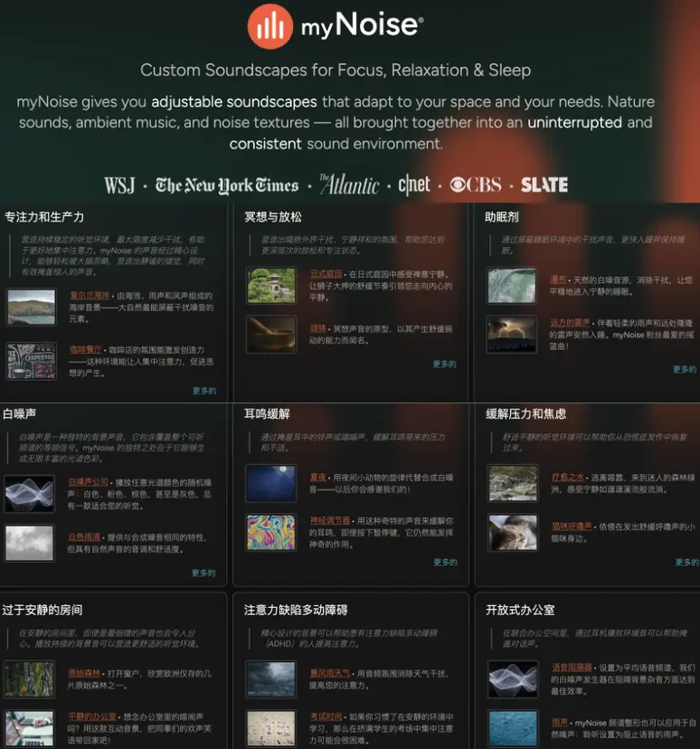Screen dimensions: 700x749
Task: Select the 专注力和生产力 heading
Action: (44, 217)
